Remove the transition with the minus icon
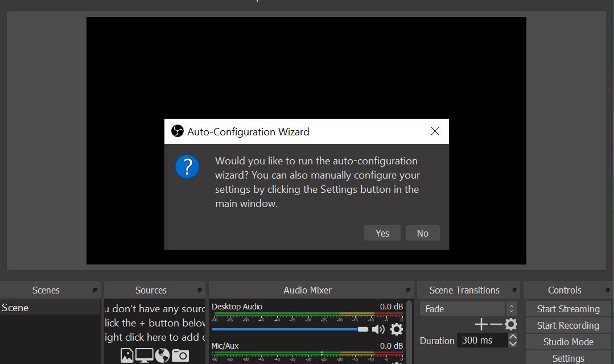 click(x=496, y=324)
